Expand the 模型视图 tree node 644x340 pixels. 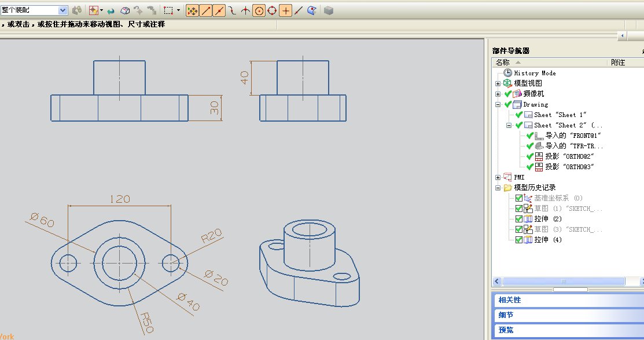coord(498,83)
